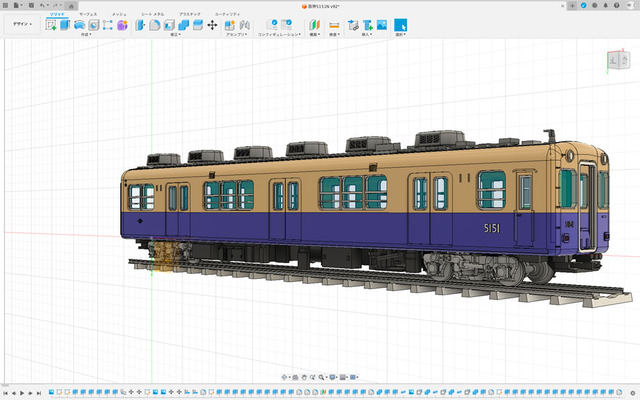640x400 pixels.
Task: Select the Offset Face tool
Action: [198, 25]
